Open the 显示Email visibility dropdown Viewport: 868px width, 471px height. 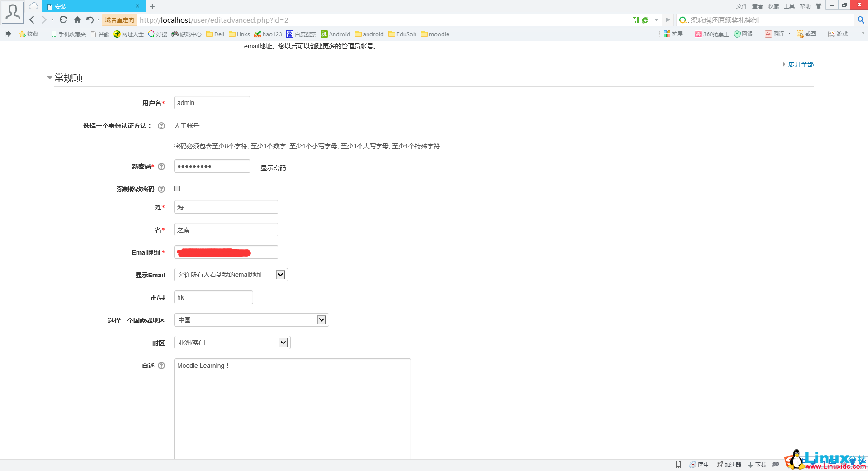[x=280, y=274]
